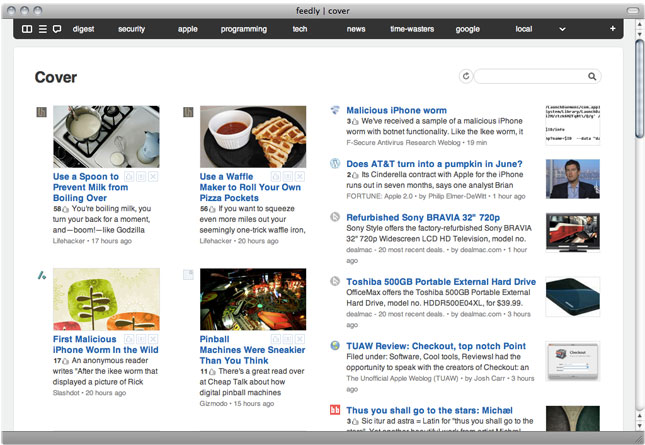Click the pinball machines photo thumbnail
The image size is (645, 445).
tap(253, 299)
